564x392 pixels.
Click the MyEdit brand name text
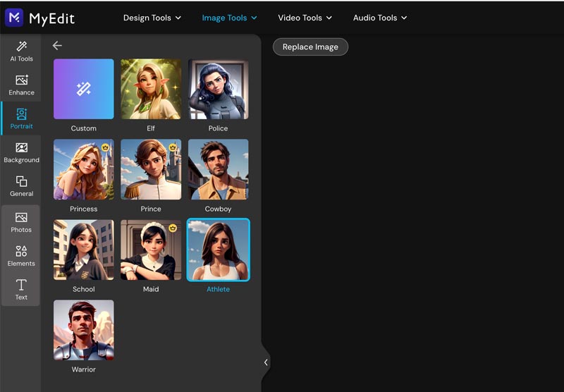pyautogui.click(x=51, y=18)
